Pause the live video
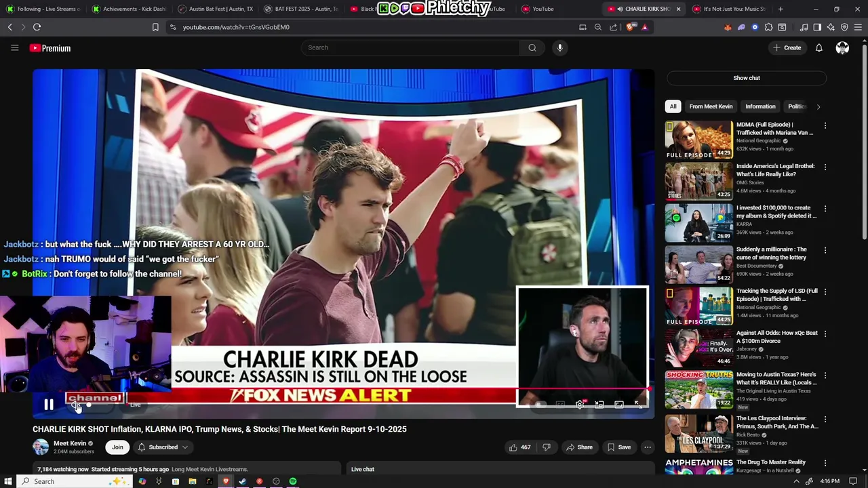Image resolution: width=868 pixels, height=488 pixels. 49,405
